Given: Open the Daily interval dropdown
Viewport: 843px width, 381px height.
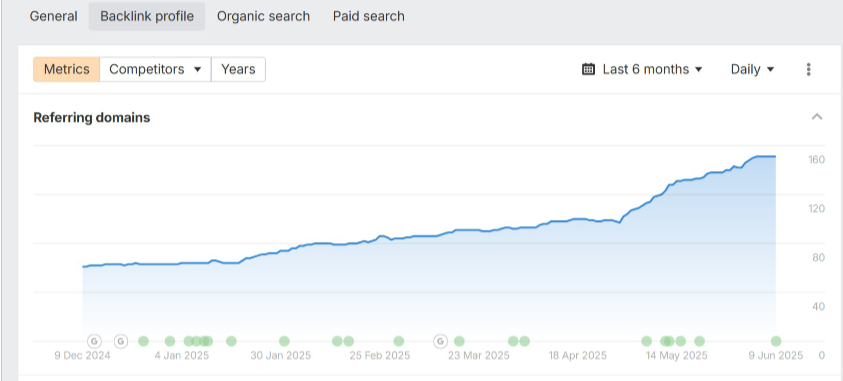Looking at the screenshot, I should (752, 69).
